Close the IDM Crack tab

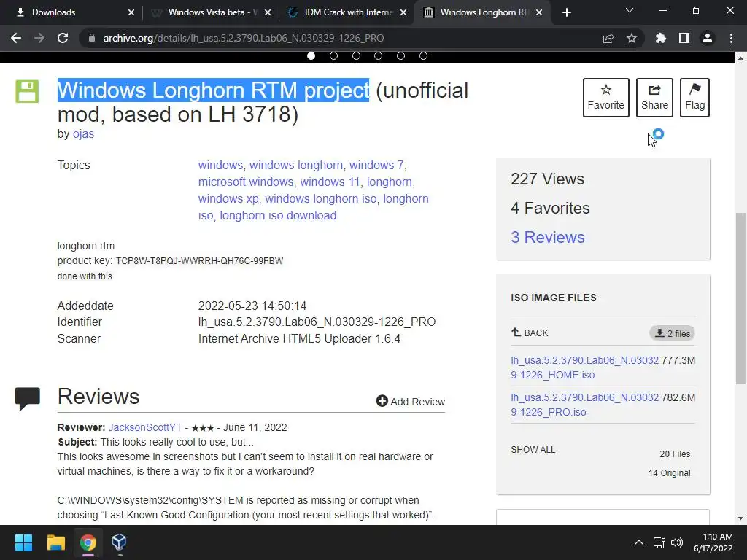tap(403, 12)
